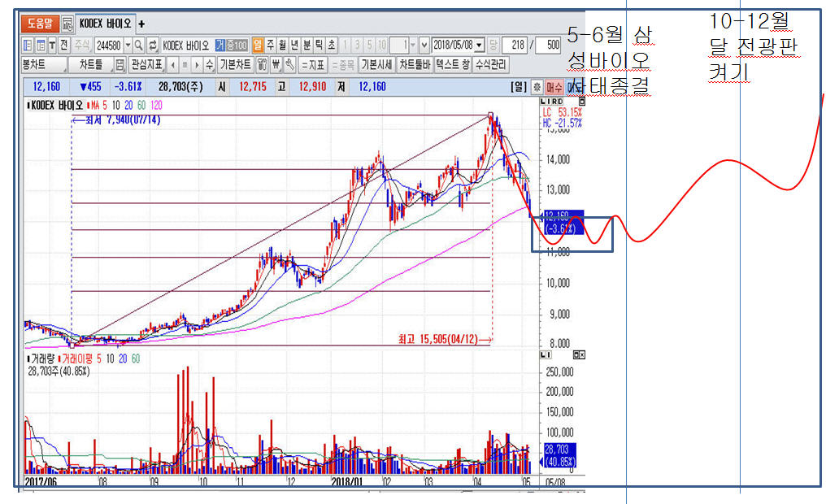
Task: Select the 일 daily period toggle
Action: (x=257, y=45)
